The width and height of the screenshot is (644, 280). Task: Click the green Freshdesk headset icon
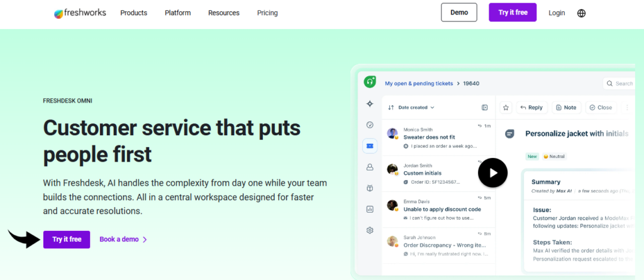point(370,82)
